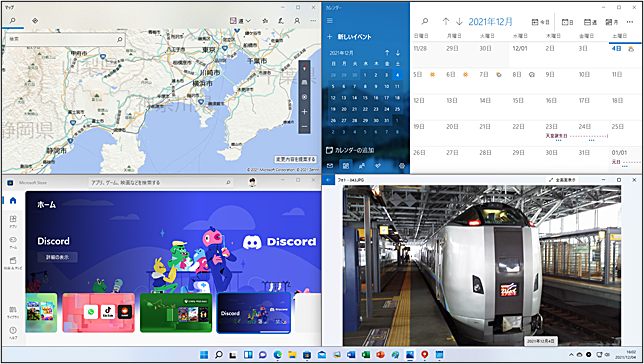Switch to Mail from Calendar bottom bar
Viewport: 644px width, 364px height.
click(330, 166)
